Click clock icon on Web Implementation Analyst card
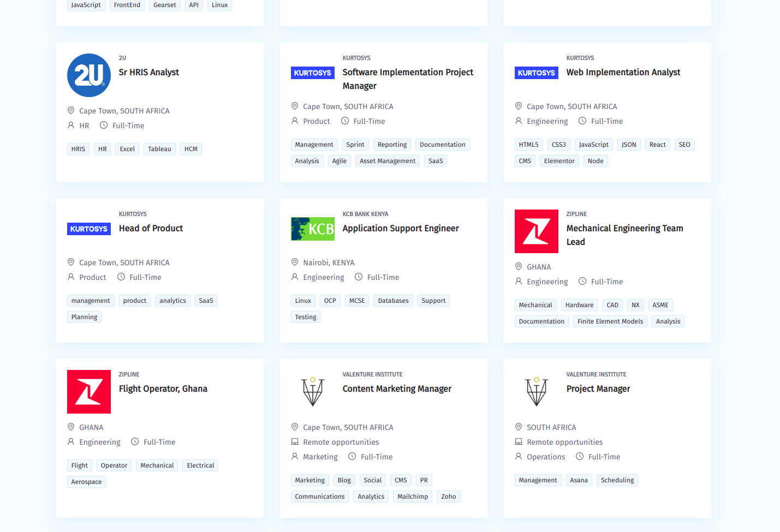 (582, 121)
